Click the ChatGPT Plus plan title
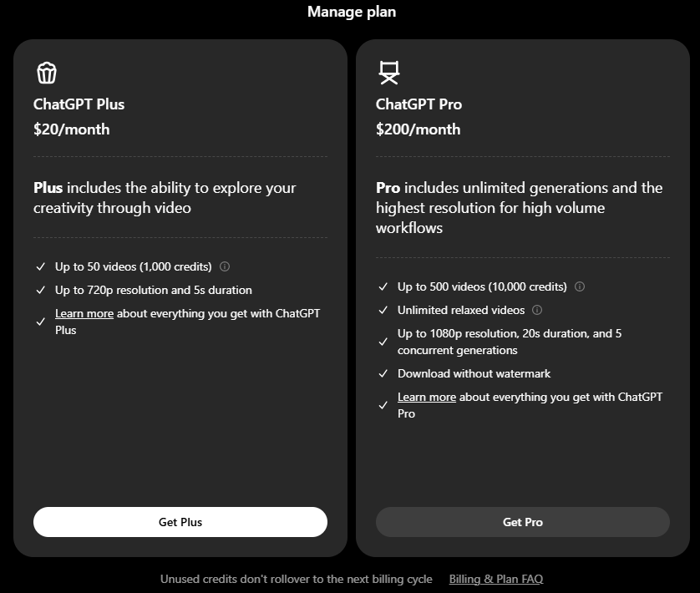The image size is (700, 593). pos(79,104)
